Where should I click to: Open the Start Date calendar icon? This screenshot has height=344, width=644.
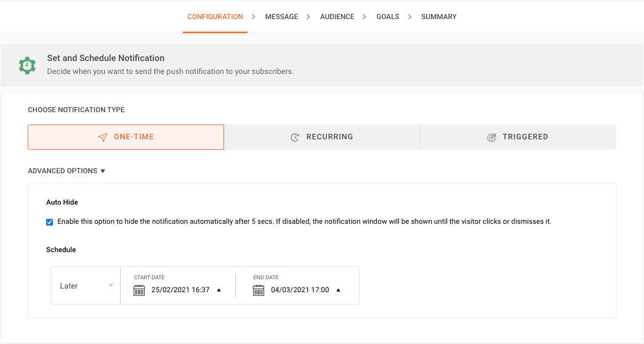point(139,290)
